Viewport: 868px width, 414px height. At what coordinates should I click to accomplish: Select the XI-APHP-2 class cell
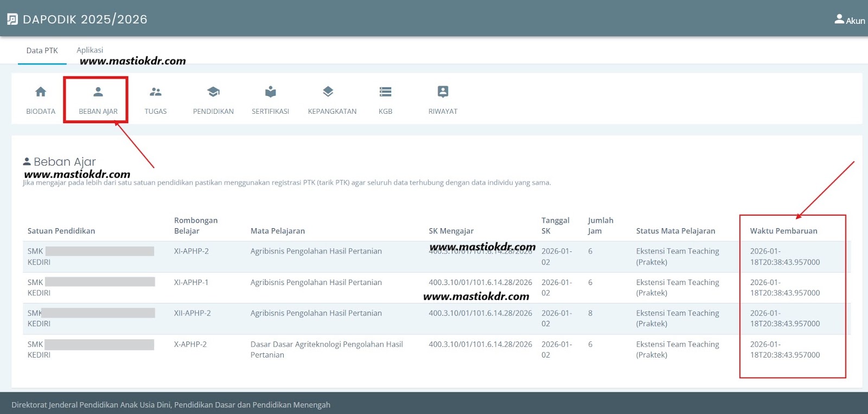(192, 251)
